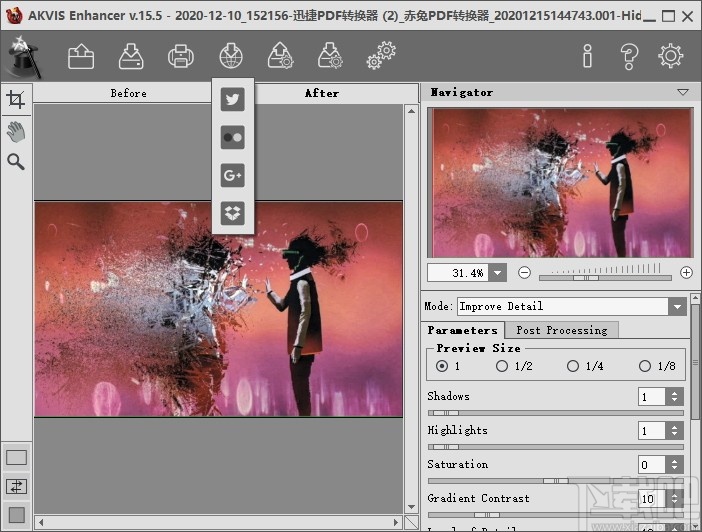Click the image canvas scroll-down arrow
The height and width of the screenshot is (532, 702).
[x=411, y=507]
